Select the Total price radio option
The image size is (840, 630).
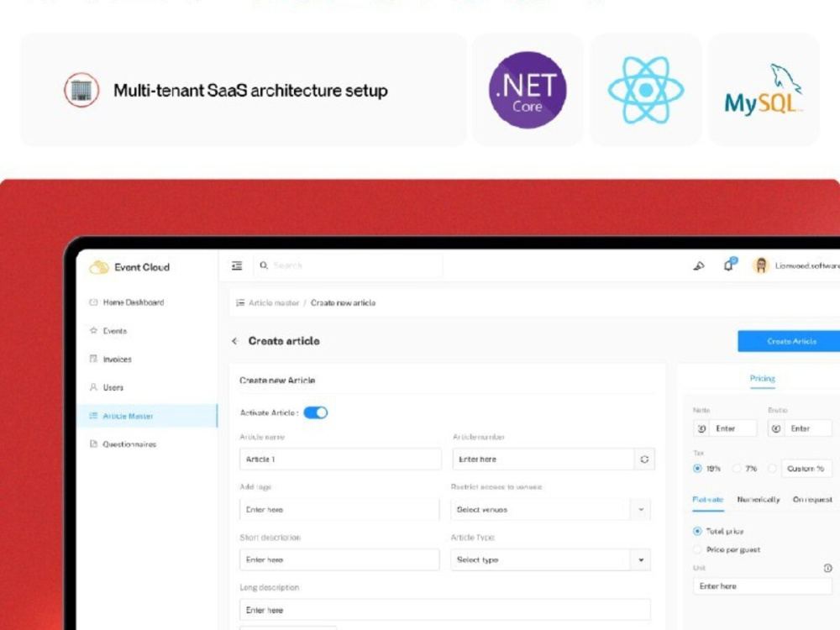[697, 531]
